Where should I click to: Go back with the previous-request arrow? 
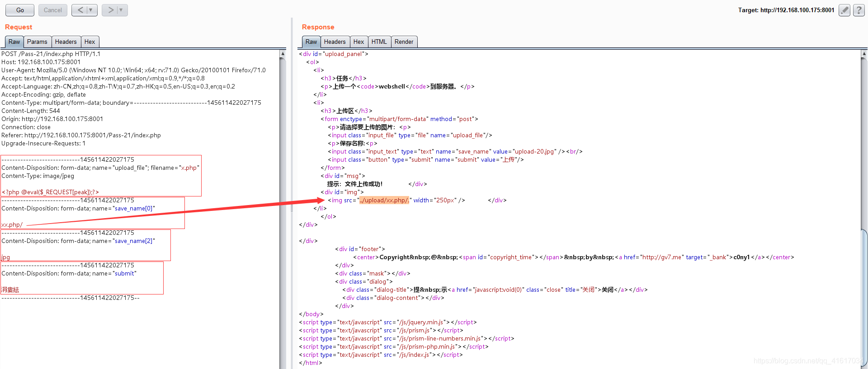pyautogui.click(x=80, y=10)
